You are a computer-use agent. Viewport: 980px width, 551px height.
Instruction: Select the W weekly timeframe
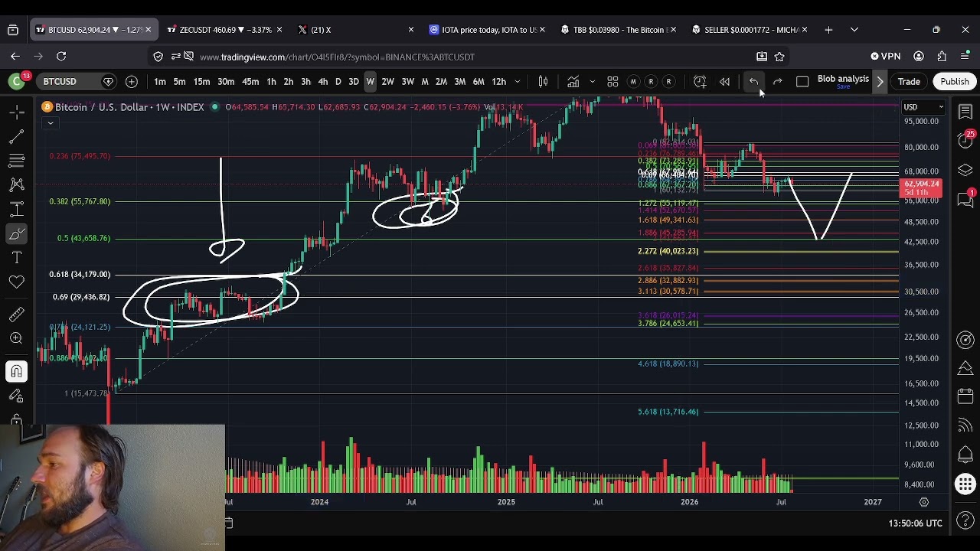pyautogui.click(x=370, y=82)
